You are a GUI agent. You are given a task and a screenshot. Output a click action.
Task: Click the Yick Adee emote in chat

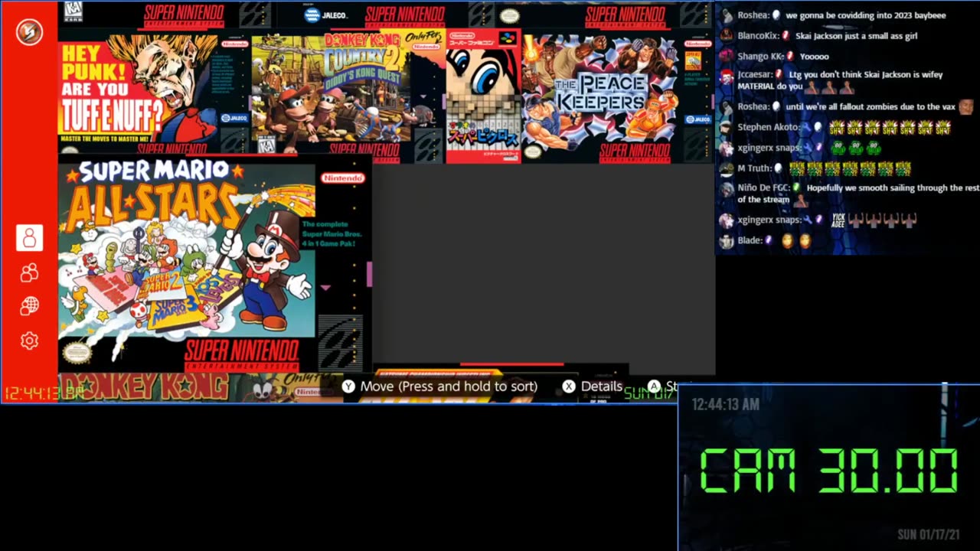click(838, 220)
